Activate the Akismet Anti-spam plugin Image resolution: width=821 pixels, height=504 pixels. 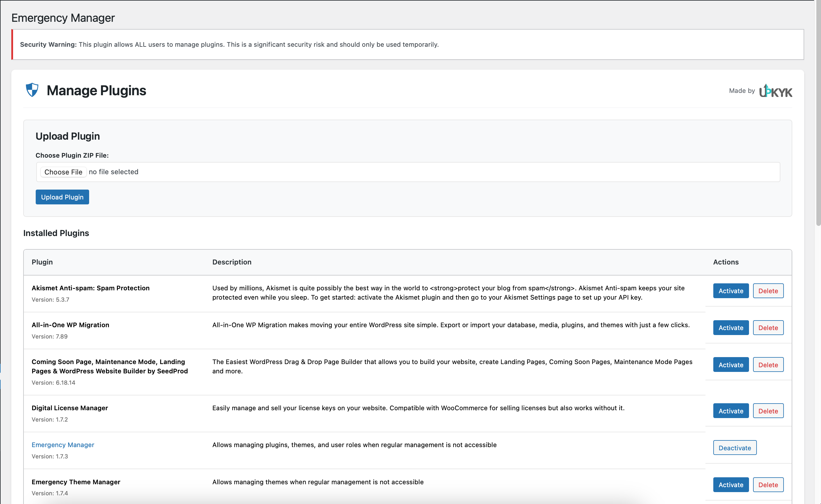(x=731, y=291)
